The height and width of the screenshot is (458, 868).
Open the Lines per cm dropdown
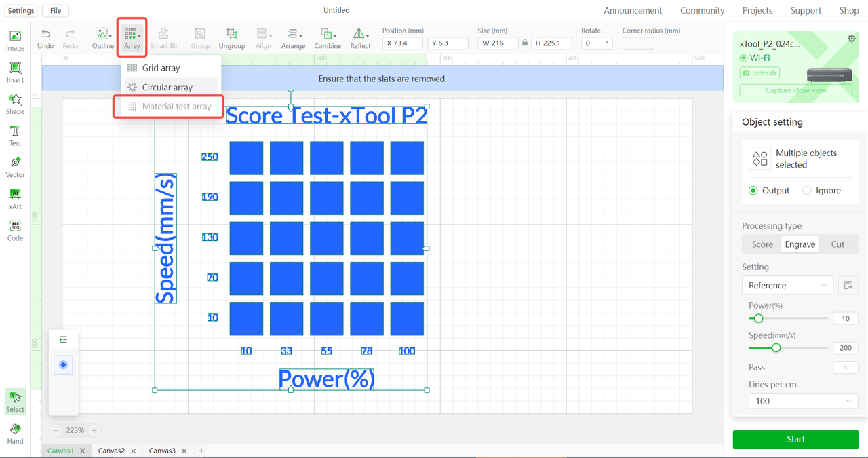click(802, 401)
